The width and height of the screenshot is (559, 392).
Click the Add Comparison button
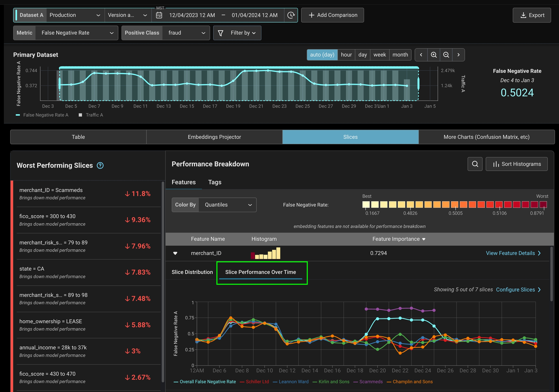click(332, 15)
